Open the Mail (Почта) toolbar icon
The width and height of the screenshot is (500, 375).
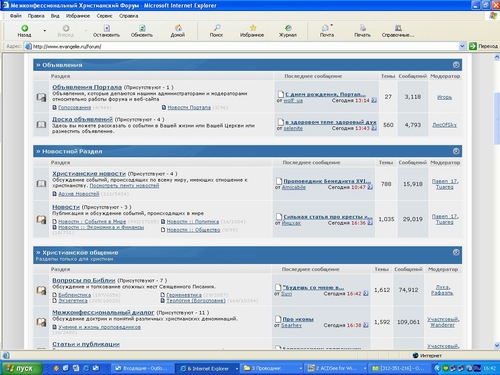tap(326, 28)
